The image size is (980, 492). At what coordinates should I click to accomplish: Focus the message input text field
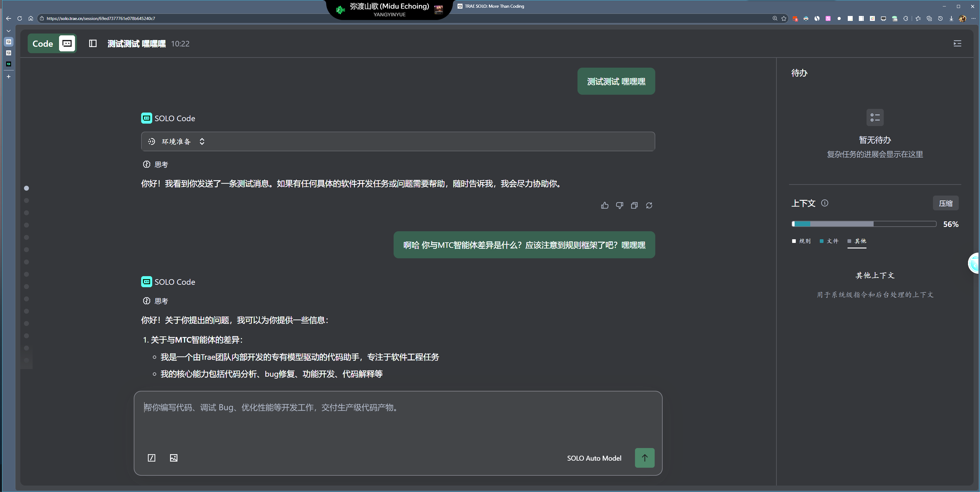(x=397, y=419)
